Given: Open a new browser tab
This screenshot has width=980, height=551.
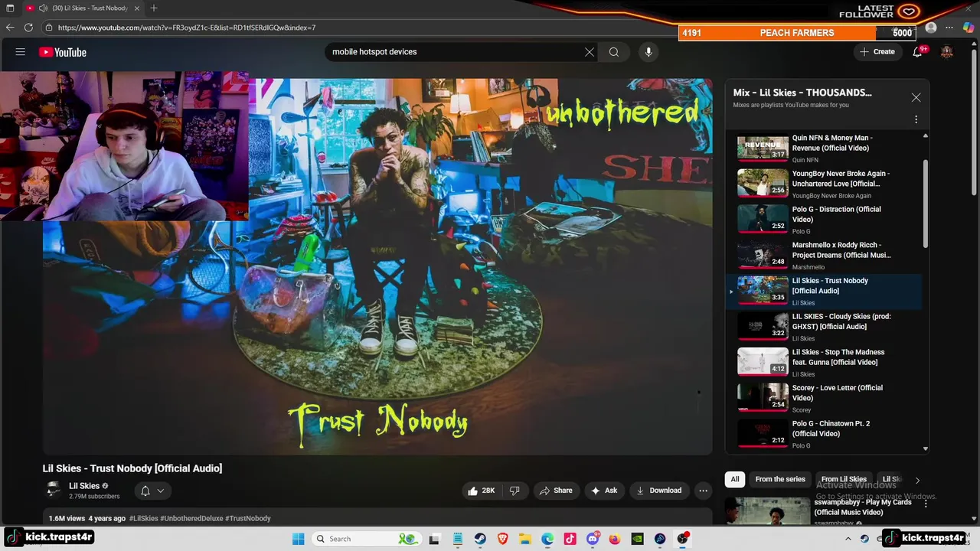Looking at the screenshot, I should pyautogui.click(x=154, y=8).
